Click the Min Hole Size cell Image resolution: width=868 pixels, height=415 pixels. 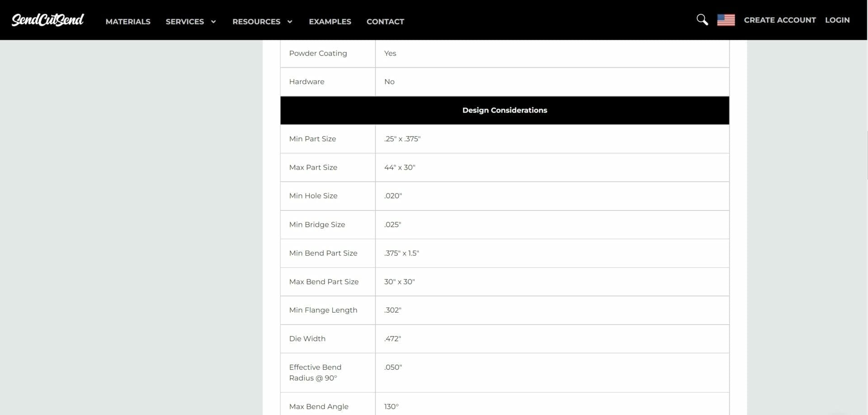(313, 196)
